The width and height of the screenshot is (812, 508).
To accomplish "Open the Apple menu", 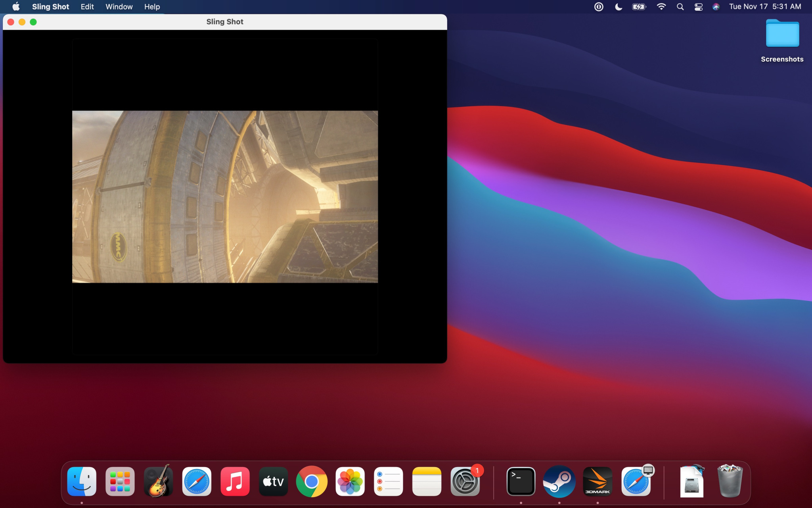I will [16, 7].
